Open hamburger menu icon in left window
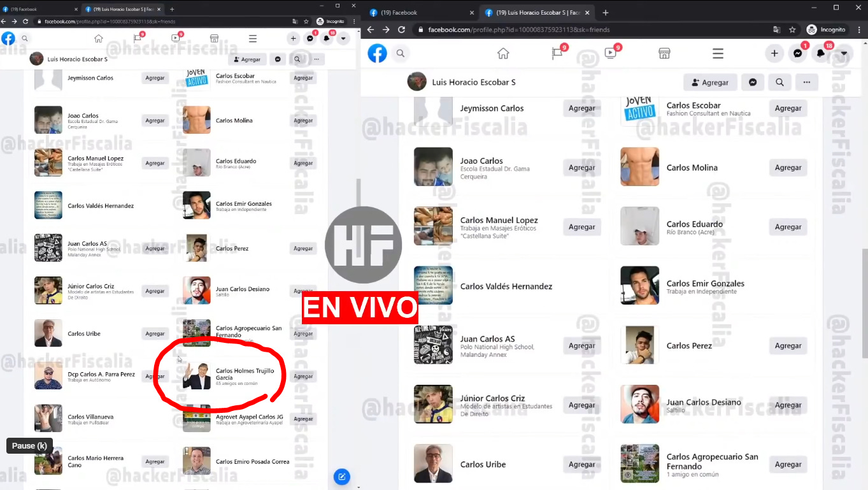 point(253,38)
